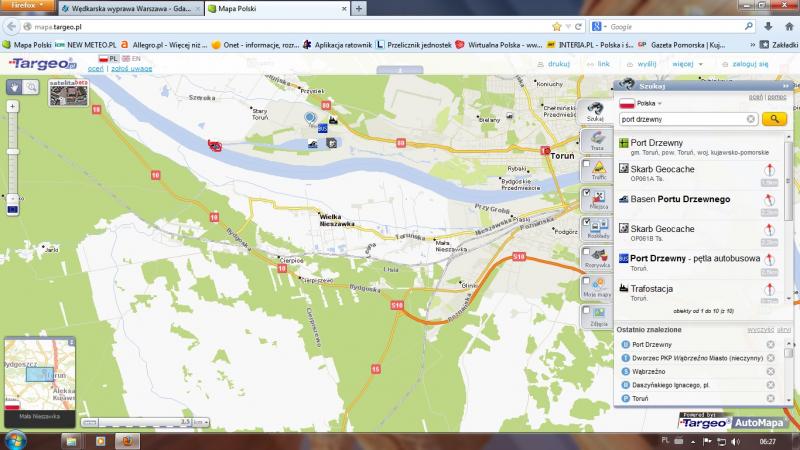Viewport: 800px width, 450px height.
Task: Activate the magnifier zoom tool
Action: 32,87
